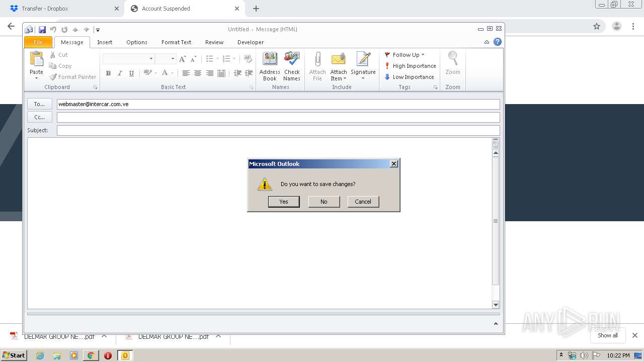
Task: Toggle Low Importance tag
Action: point(409,77)
